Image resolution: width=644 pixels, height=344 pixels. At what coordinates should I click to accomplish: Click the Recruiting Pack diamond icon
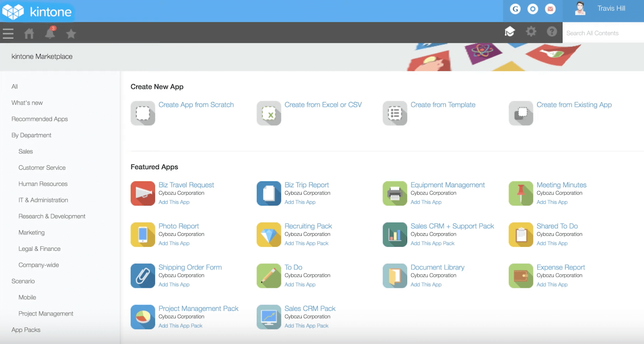(269, 235)
